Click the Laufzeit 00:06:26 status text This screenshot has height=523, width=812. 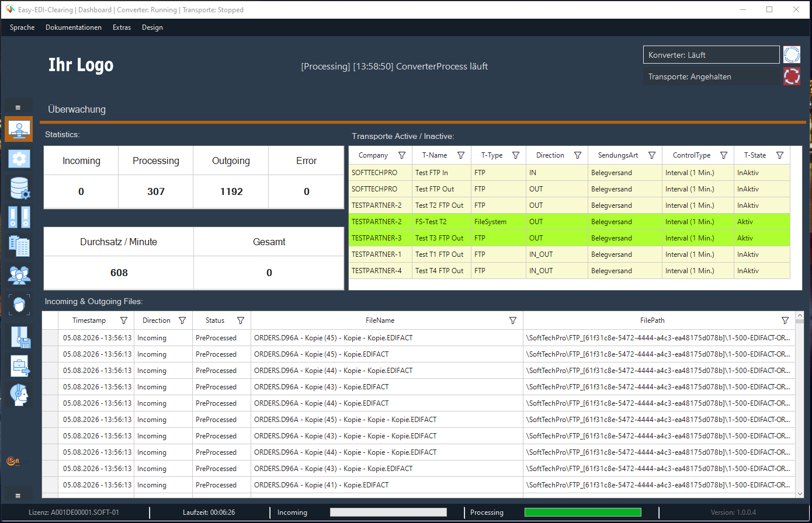(209, 512)
